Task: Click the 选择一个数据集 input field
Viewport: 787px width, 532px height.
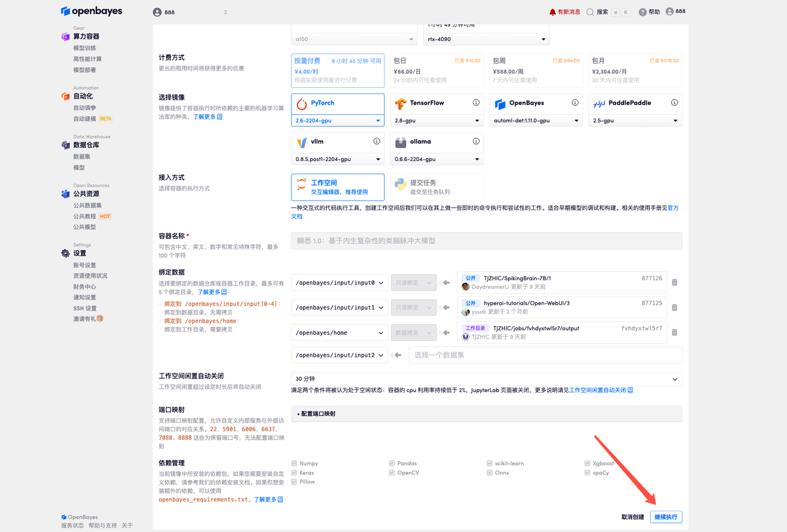Action: 545,355
